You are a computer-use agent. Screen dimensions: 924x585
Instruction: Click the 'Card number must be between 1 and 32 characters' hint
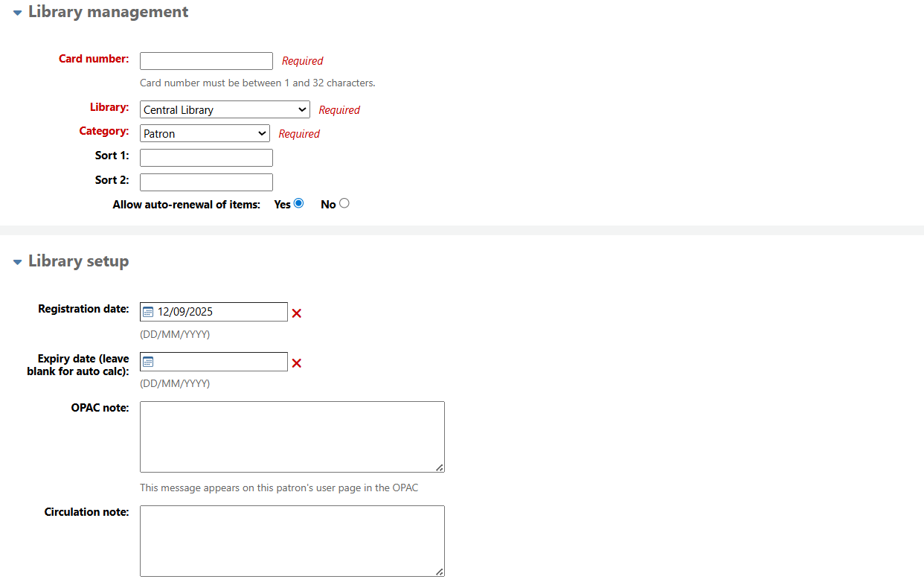click(x=257, y=83)
